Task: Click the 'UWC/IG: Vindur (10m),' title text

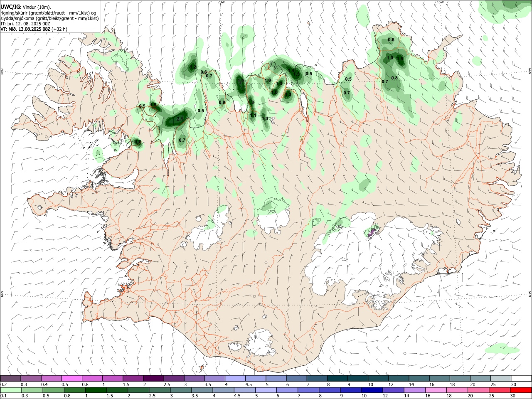Action: [25, 7]
